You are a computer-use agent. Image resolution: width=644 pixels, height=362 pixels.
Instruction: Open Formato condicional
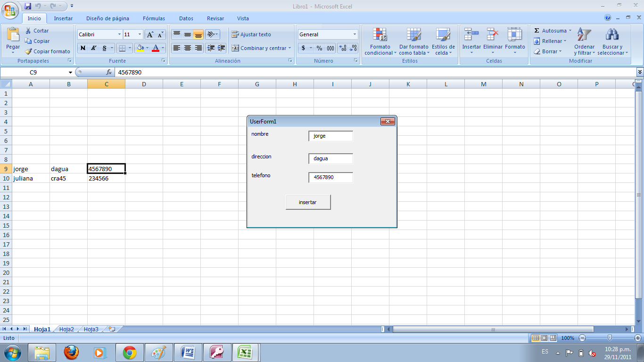380,41
